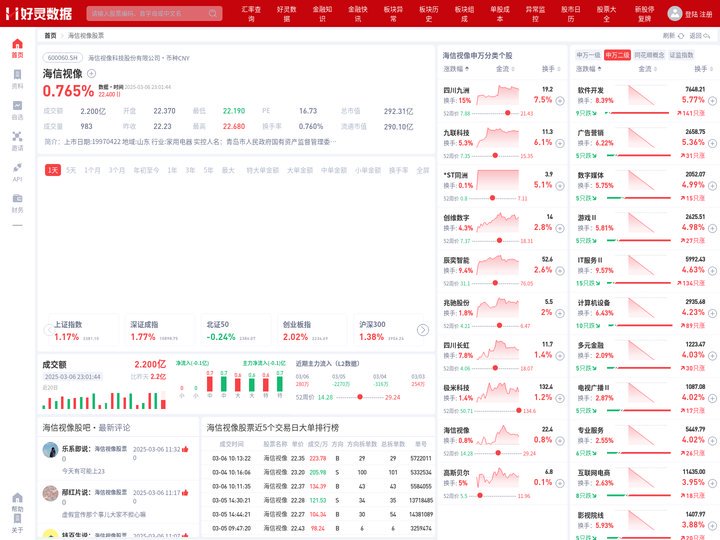The height and width of the screenshot is (540, 720).
Task: Sort stock list by 换手 in 申万分类个股 panel
Action: 551,69
